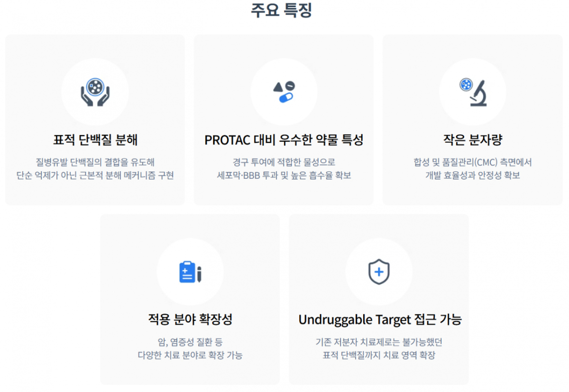569x392 pixels.
Task: Select the 작은 분자량 heading
Action: tap(473, 140)
